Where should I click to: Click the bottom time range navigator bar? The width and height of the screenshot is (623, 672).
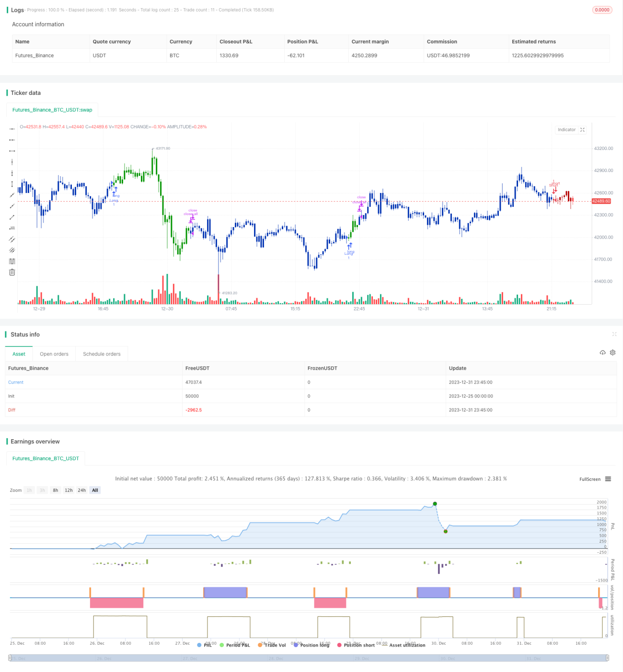pyautogui.click(x=309, y=658)
